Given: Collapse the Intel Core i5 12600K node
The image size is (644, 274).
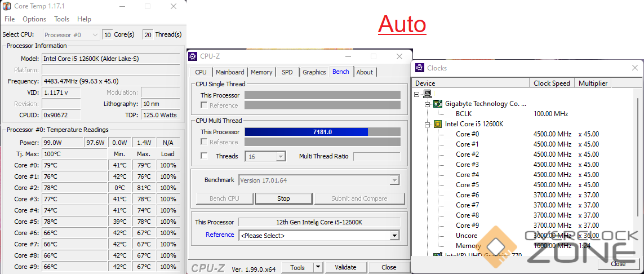Looking at the screenshot, I should [x=427, y=124].
